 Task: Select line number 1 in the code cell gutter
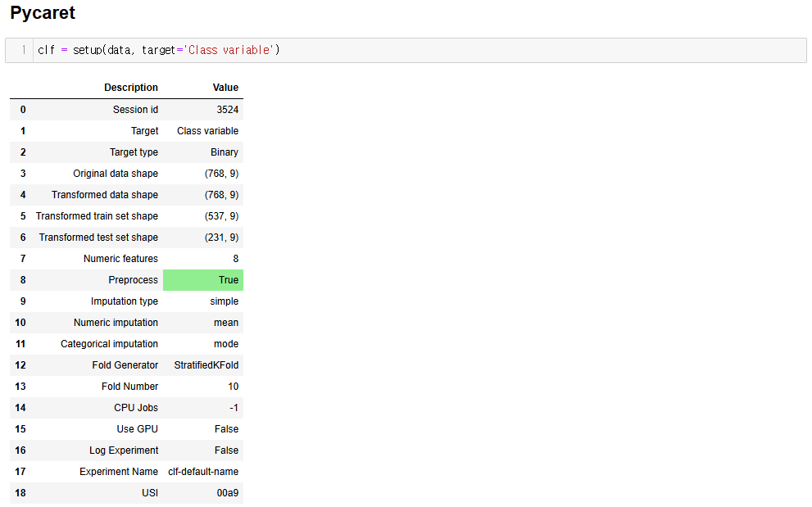(x=23, y=50)
